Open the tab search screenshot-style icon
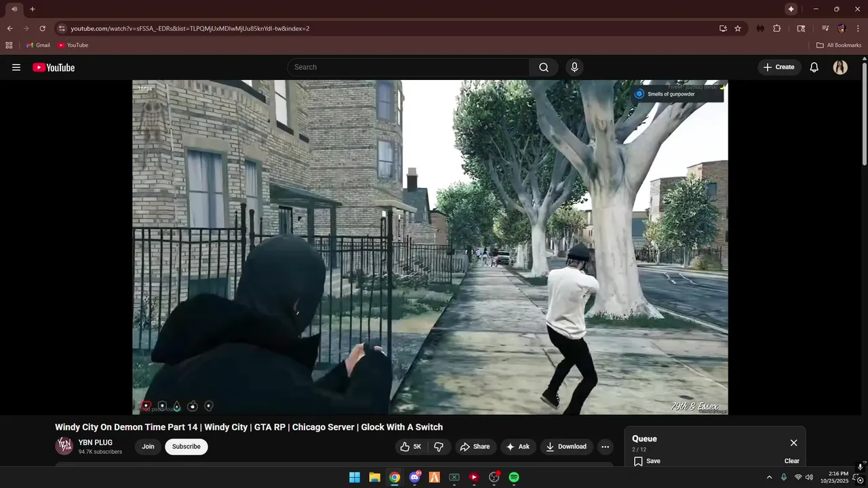Image resolution: width=868 pixels, height=488 pixels. pos(801,28)
